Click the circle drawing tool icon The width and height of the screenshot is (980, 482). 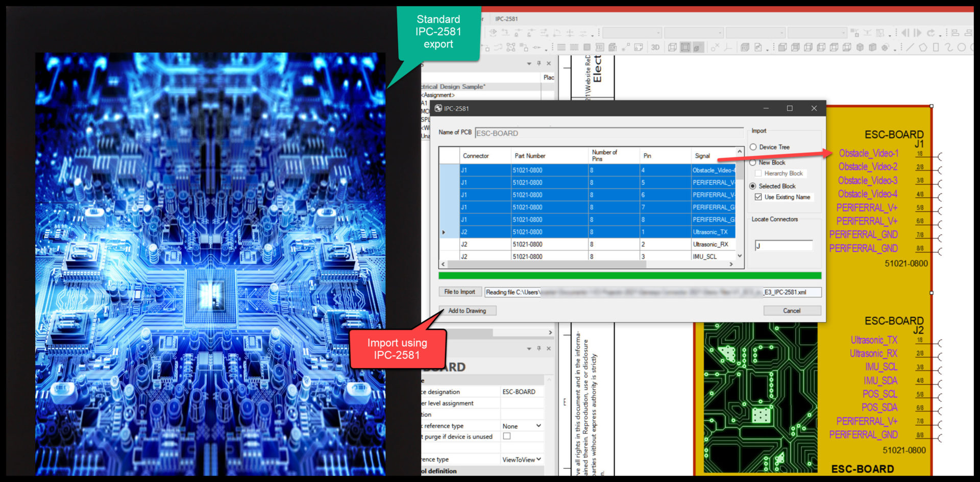point(963,47)
